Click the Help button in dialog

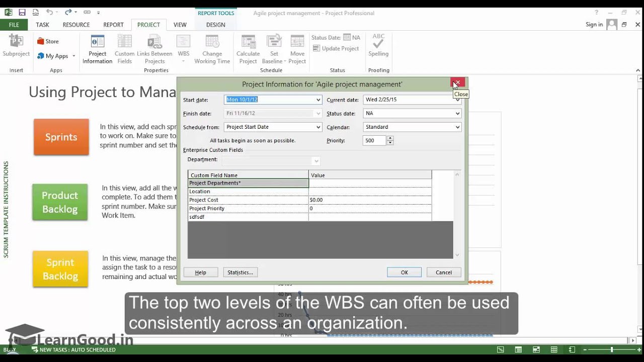pos(201,273)
